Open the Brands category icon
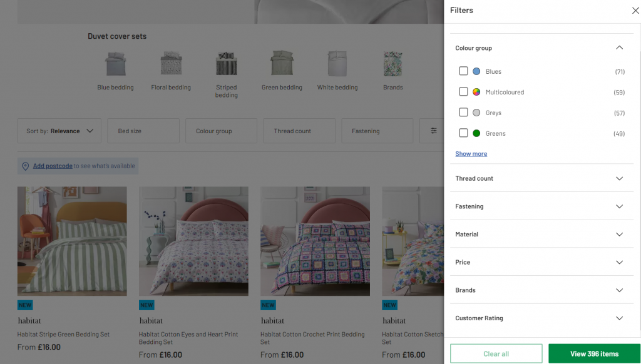The height and width of the screenshot is (364, 641). 392,64
